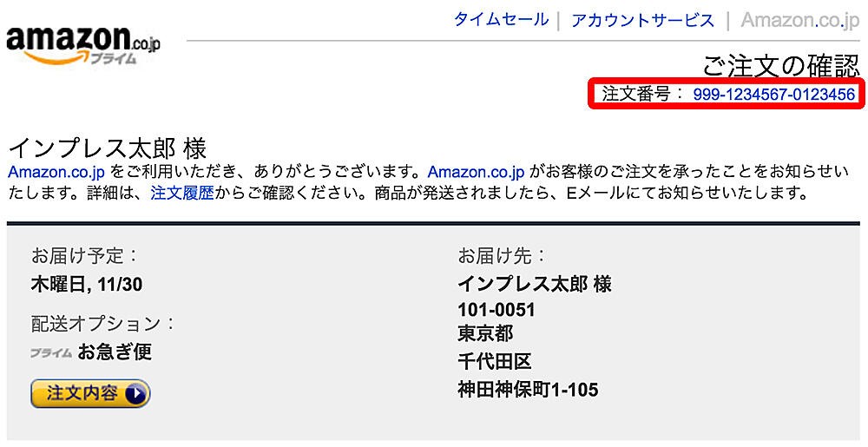Click the 千代田区 address line
The image size is (868, 447).
click(x=495, y=362)
